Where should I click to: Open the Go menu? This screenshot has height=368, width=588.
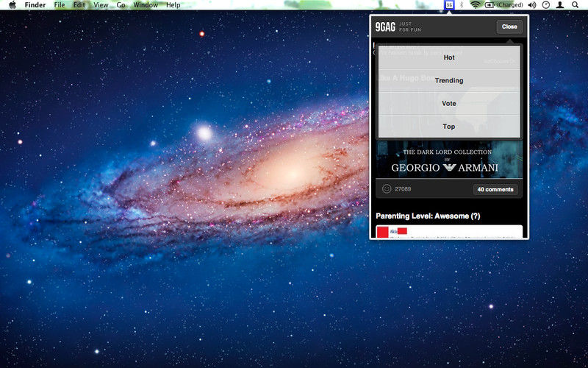[x=121, y=5]
